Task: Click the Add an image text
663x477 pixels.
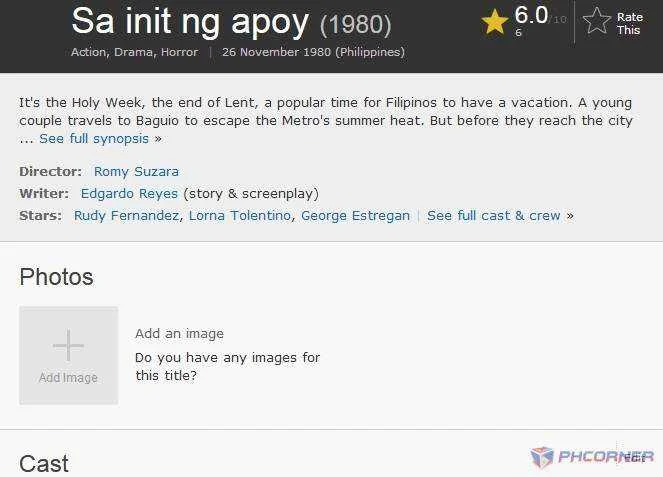Action: point(179,334)
